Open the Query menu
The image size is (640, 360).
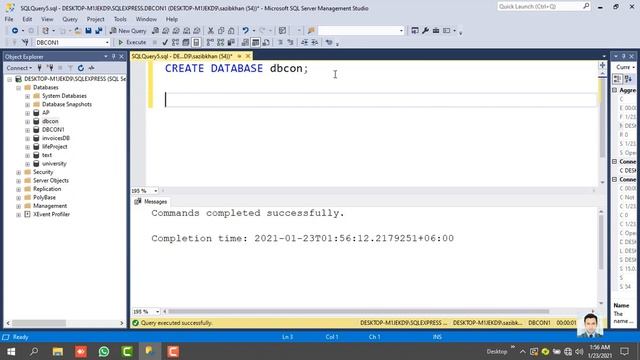click(x=70, y=19)
